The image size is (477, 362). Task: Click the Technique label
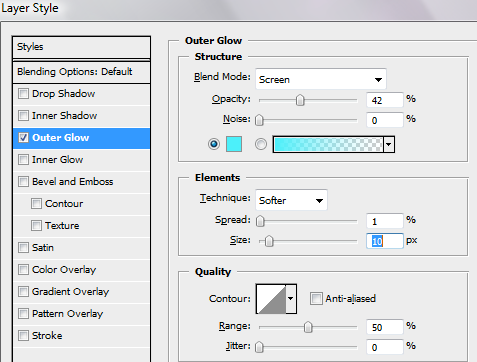click(x=225, y=198)
